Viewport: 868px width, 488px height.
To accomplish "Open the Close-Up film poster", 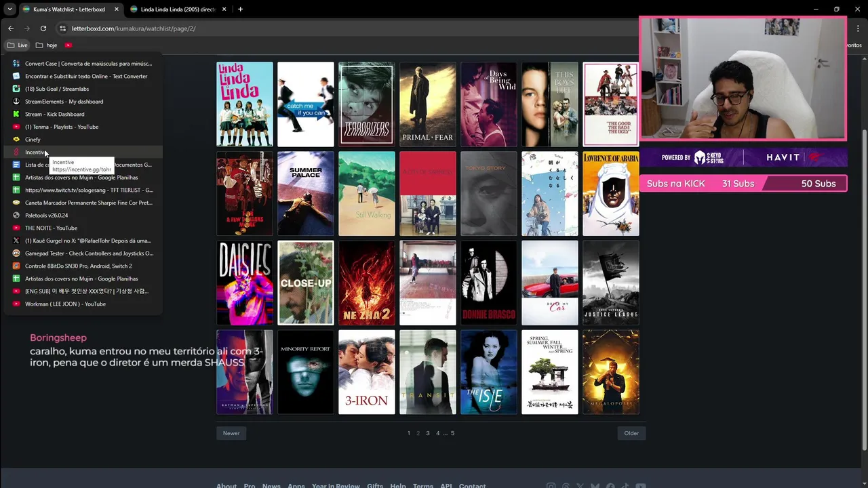I will (306, 283).
